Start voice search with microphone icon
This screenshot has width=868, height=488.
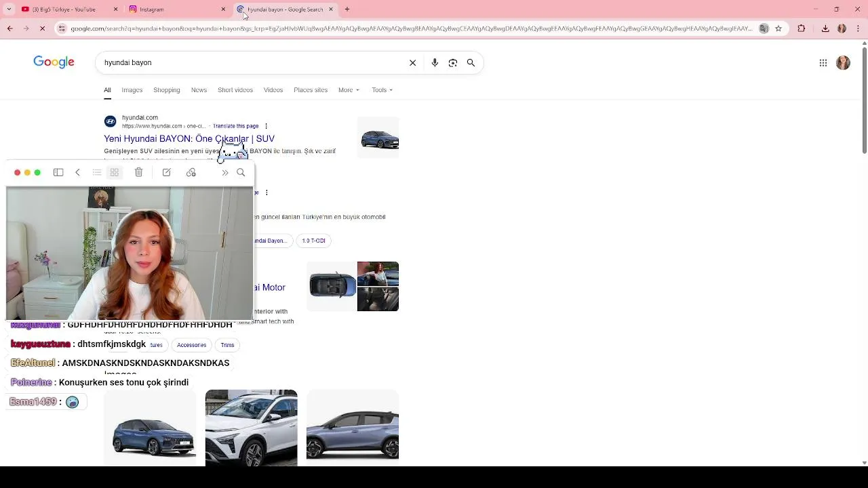click(x=435, y=62)
